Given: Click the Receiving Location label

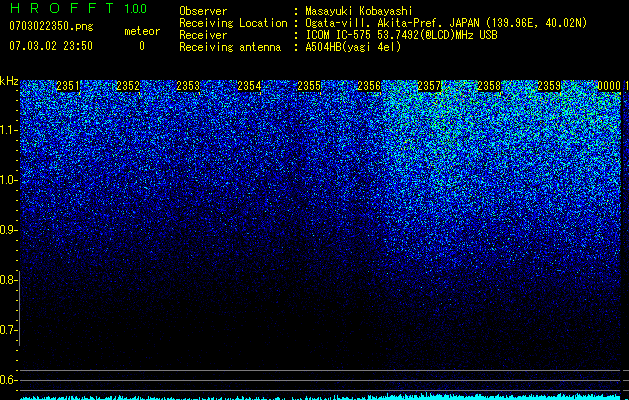Looking at the screenshot, I should point(233,23).
